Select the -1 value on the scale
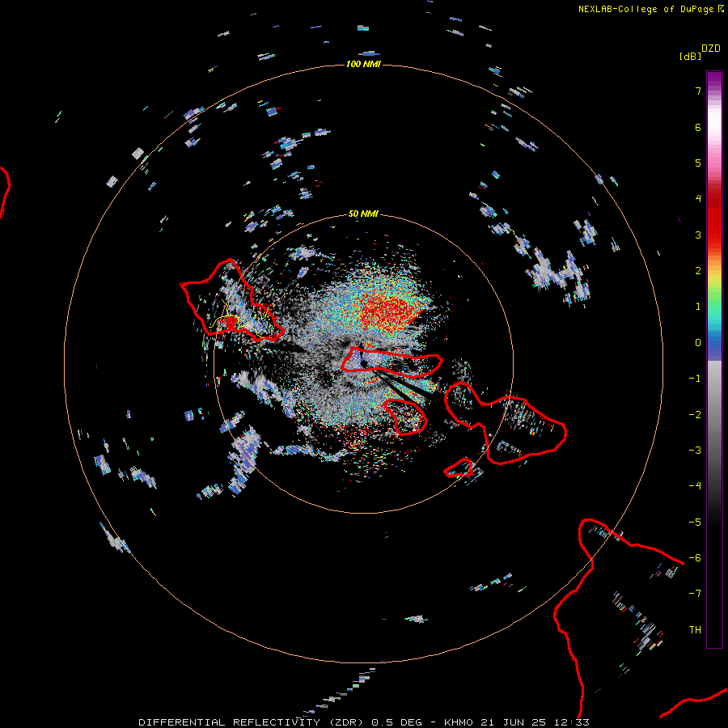Screen dimensions: 728x728 [695, 379]
